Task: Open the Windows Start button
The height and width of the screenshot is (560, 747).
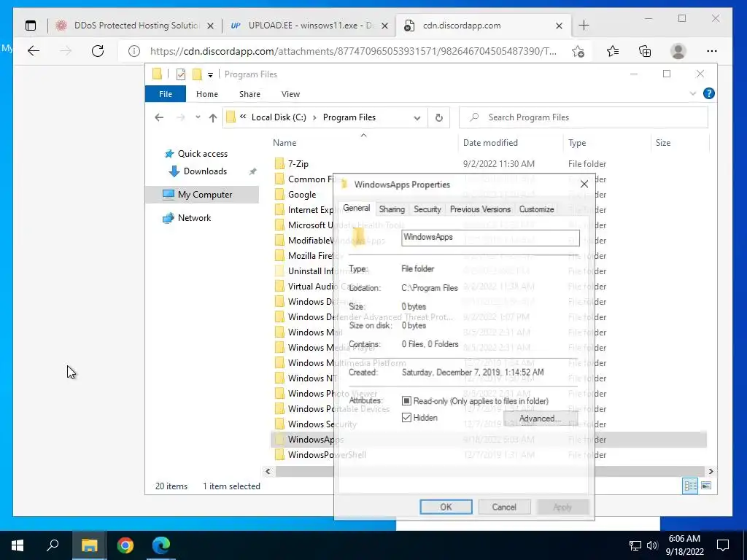Action: coord(18,545)
